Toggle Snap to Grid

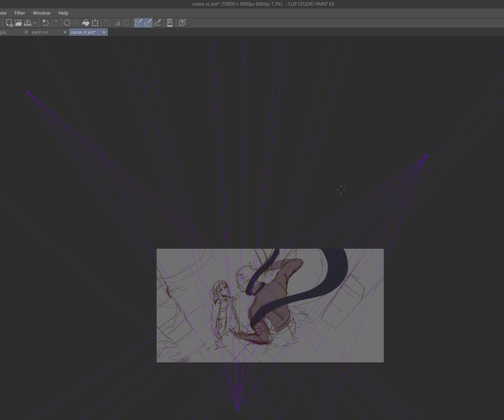click(158, 23)
